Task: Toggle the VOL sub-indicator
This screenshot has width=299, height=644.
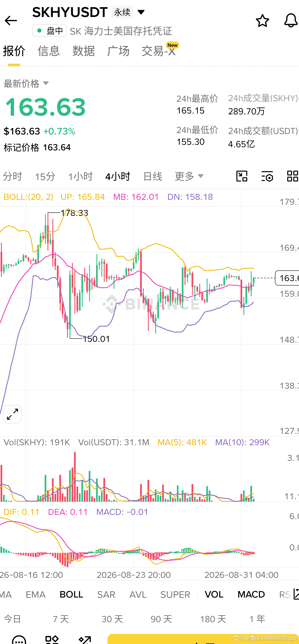Action: [x=214, y=594]
